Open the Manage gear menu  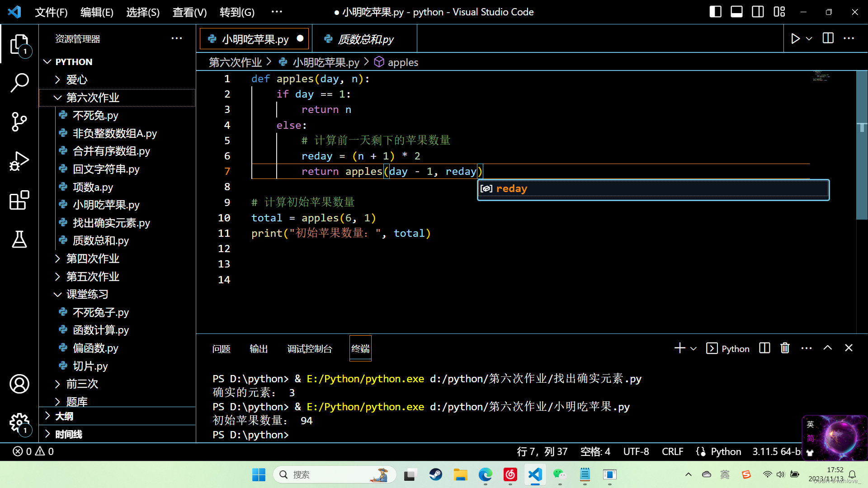tap(19, 423)
